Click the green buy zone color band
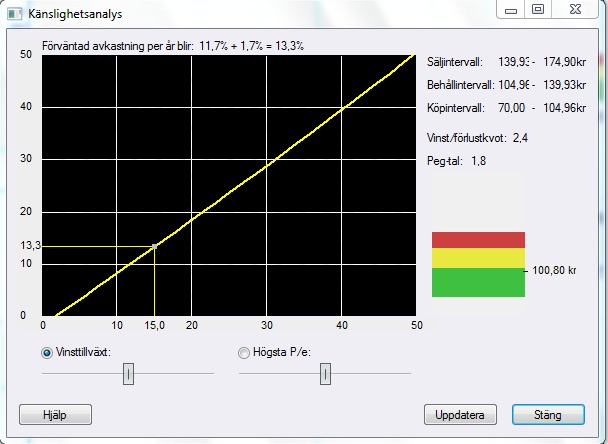 point(478,282)
